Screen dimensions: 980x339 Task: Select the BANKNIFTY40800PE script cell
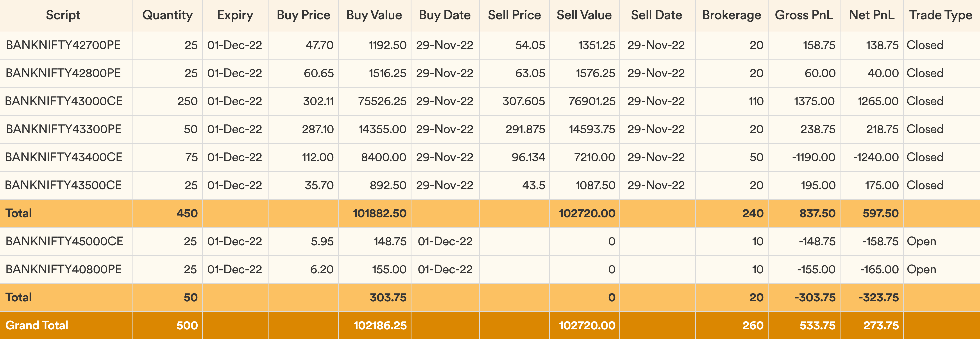tap(64, 269)
